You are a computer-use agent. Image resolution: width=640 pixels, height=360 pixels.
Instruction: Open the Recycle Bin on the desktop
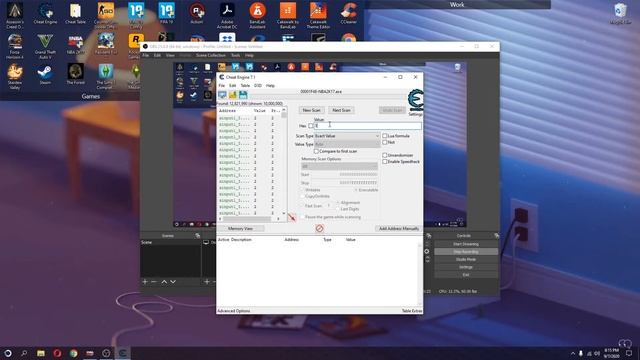(620, 14)
